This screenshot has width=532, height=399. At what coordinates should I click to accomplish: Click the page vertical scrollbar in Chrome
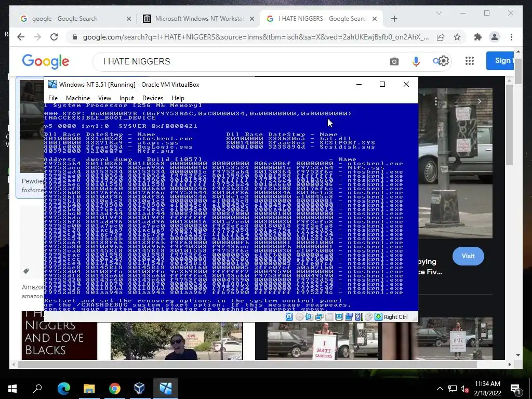518,71
